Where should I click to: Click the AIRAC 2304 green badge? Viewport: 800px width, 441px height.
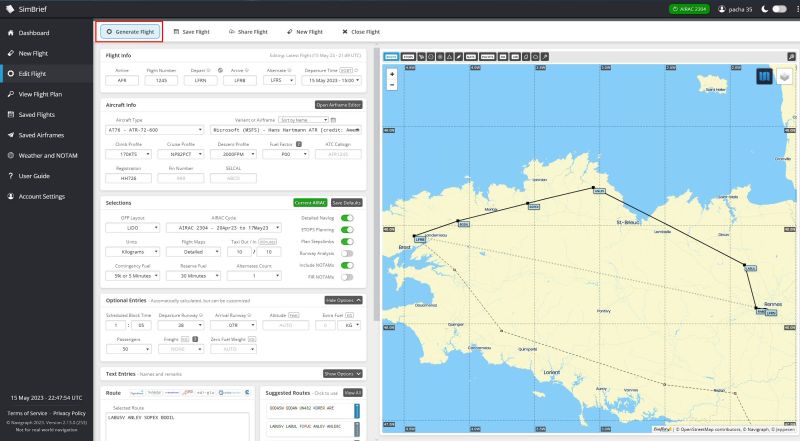[689, 9]
